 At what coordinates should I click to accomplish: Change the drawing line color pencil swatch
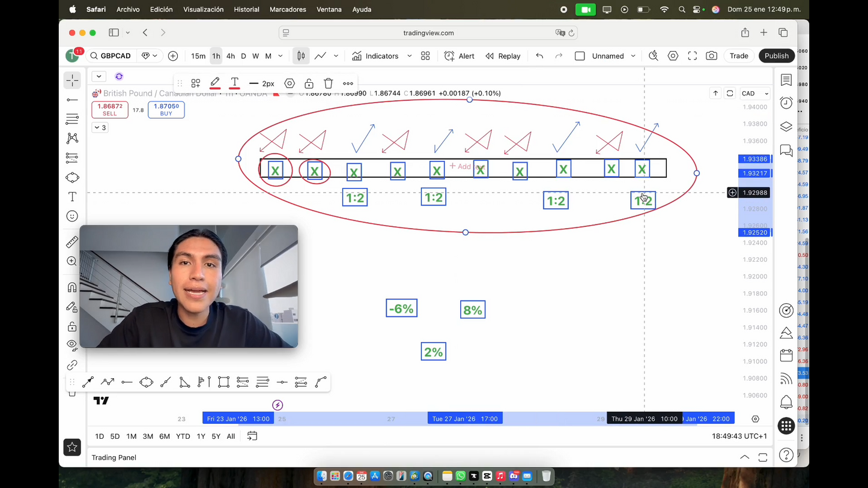[x=215, y=83]
